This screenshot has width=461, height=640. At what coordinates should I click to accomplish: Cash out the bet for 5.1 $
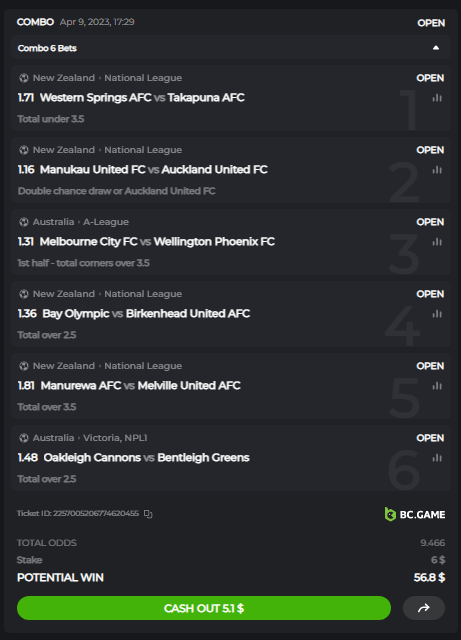pyautogui.click(x=204, y=608)
